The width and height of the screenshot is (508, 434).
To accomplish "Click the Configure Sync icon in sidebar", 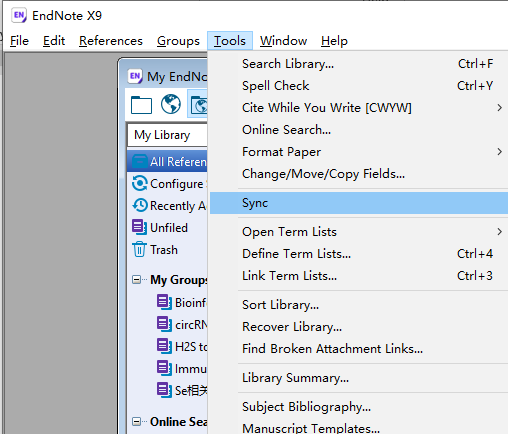I will [x=139, y=183].
